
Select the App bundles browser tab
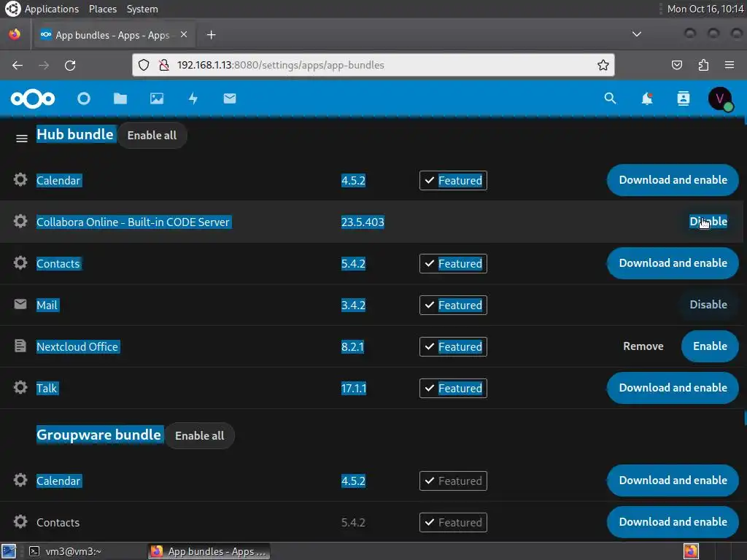[113, 35]
